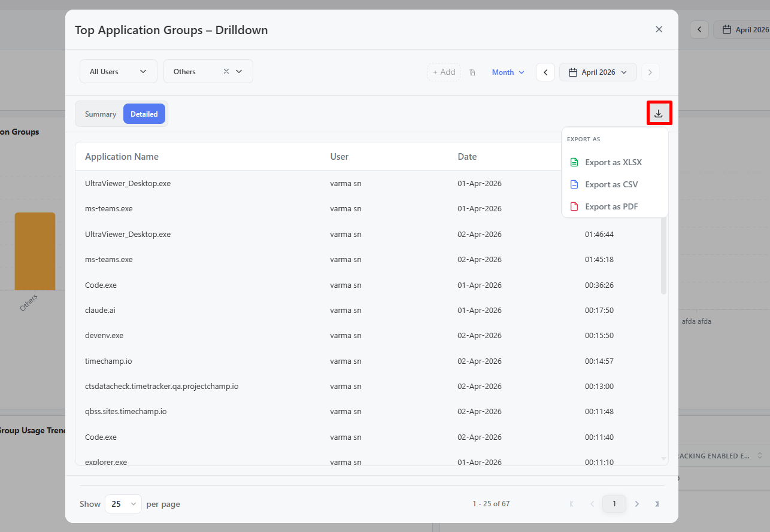Choose Export as CSV
Image resolution: width=770 pixels, height=532 pixels.
click(614, 184)
